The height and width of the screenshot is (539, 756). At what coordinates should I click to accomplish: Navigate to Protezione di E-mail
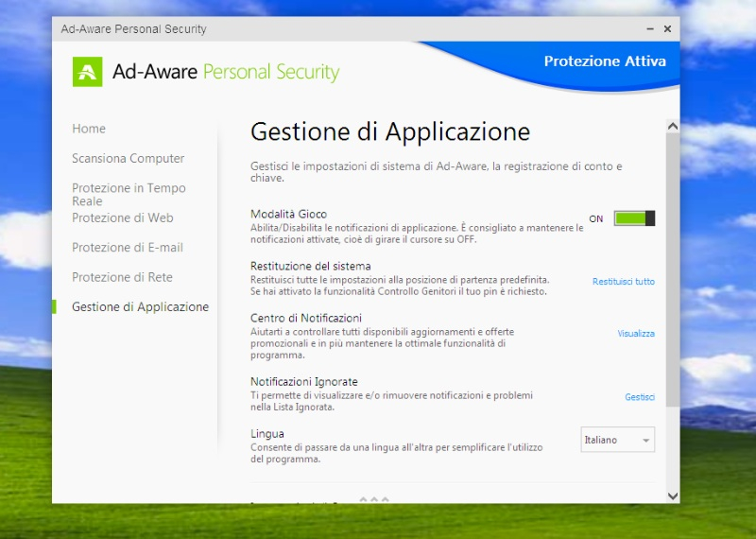(128, 248)
